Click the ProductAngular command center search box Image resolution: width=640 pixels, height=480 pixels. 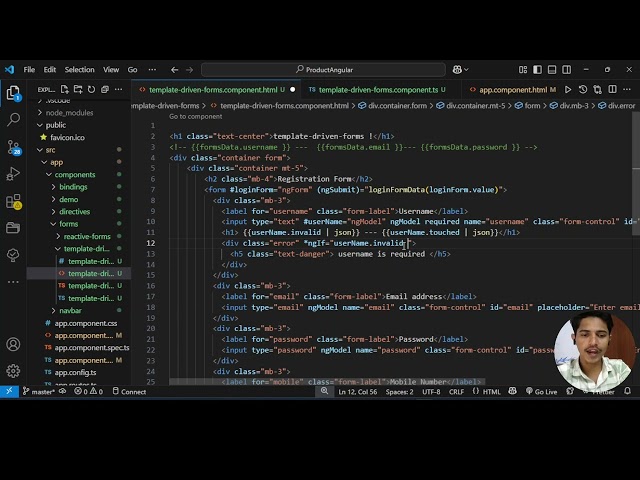pos(323,70)
